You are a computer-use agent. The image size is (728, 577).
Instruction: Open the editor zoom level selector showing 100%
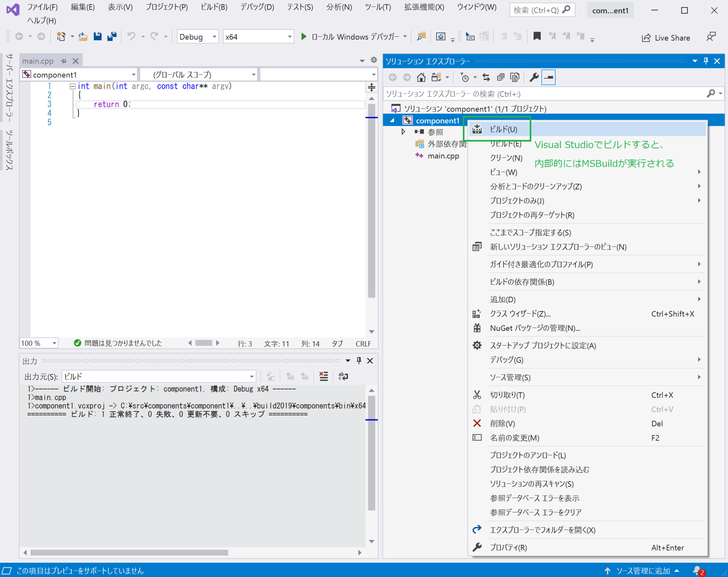tap(38, 343)
